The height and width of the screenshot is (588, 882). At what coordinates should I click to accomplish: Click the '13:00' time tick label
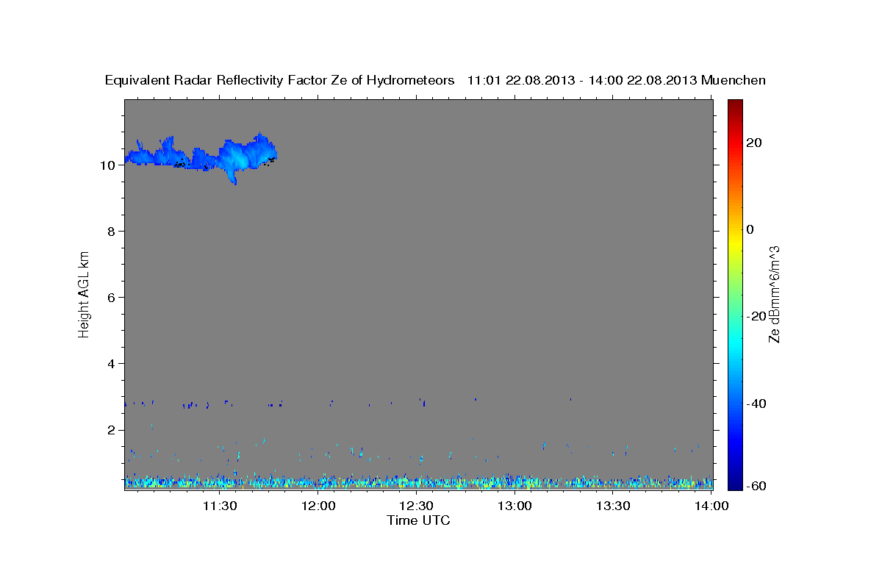(514, 506)
